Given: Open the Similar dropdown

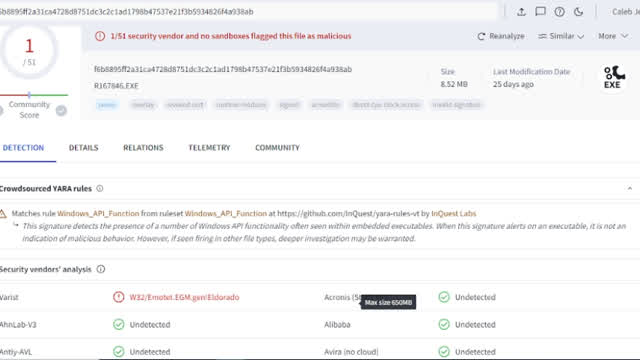Looking at the screenshot, I should [x=561, y=36].
